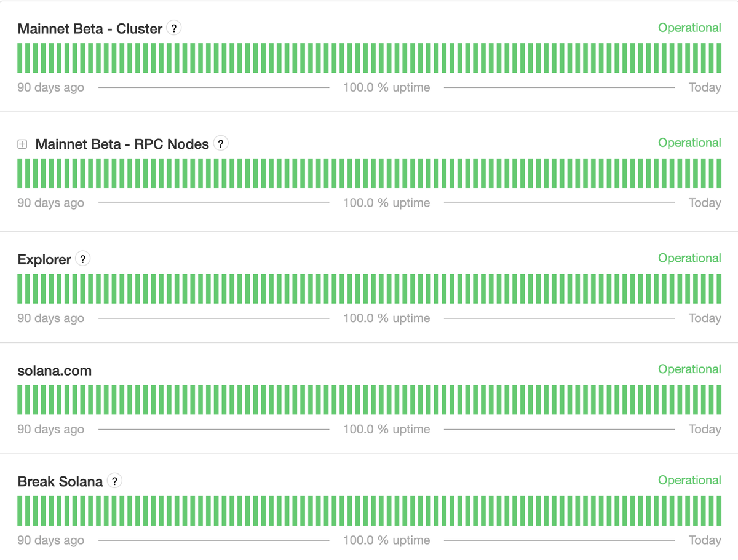Screen dimensions: 738x560
Task: Click Operational status for Explorer
Action: click(x=689, y=258)
